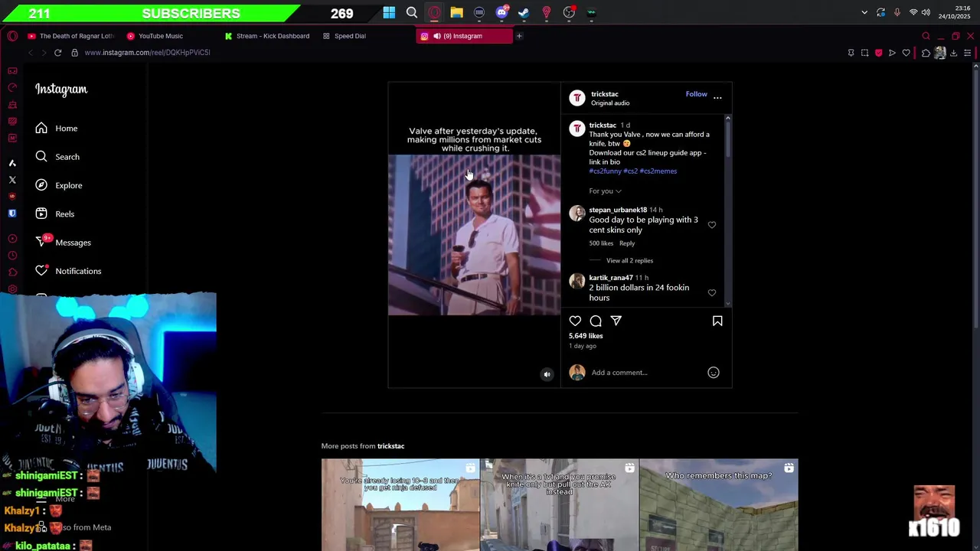Take a page snapshot using the capture icon

coord(864,53)
